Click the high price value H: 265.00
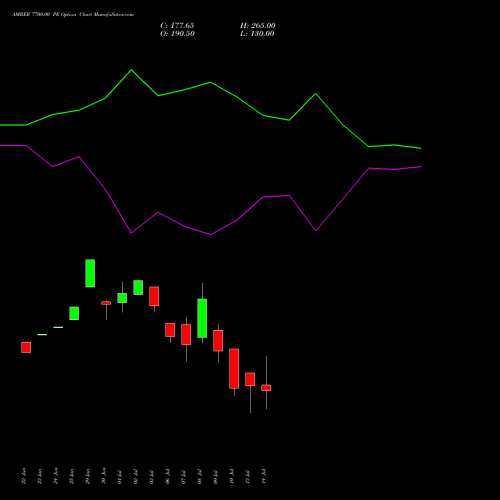This screenshot has width=500, height=500. 258,26
